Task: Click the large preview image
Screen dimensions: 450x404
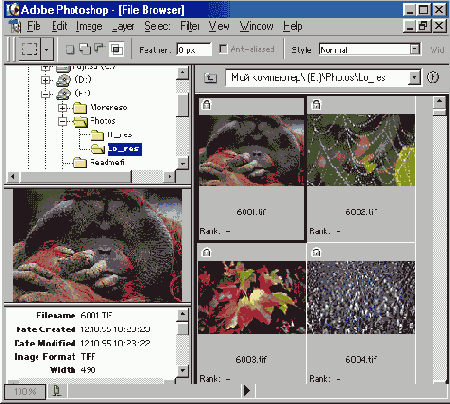Action: 97,246
